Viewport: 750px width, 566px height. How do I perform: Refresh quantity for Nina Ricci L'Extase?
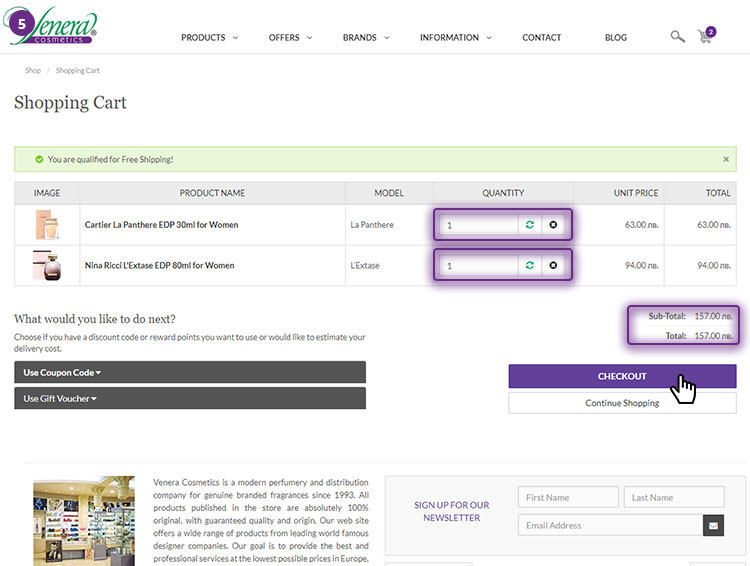pyautogui.click(x=529, y=265)
